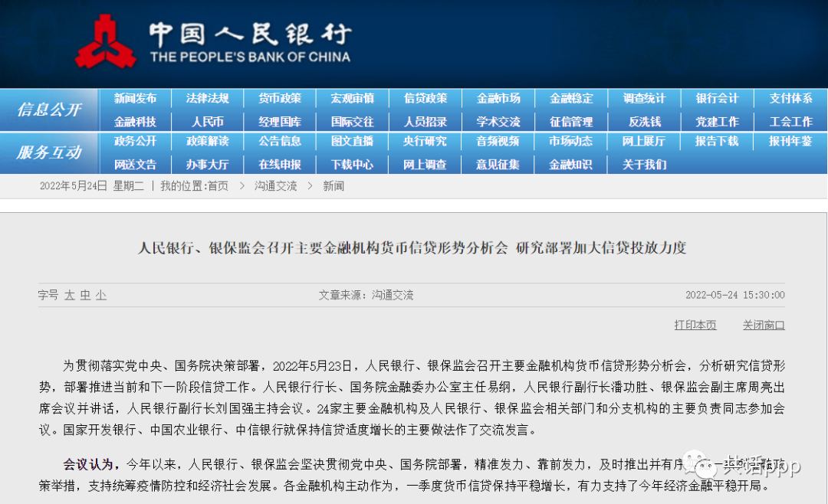Image resolution: width=828 pixels, height=504 pixels.
Task: Go to 金融稳定 page
Action: click(571, 98)
